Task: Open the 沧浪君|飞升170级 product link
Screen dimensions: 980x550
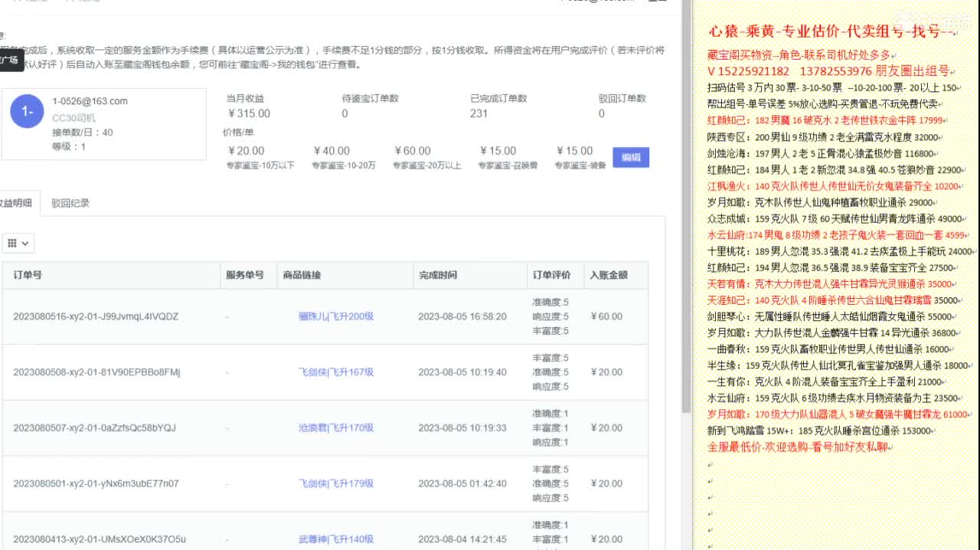Action: pyautogui.click(x=336, y=428)
